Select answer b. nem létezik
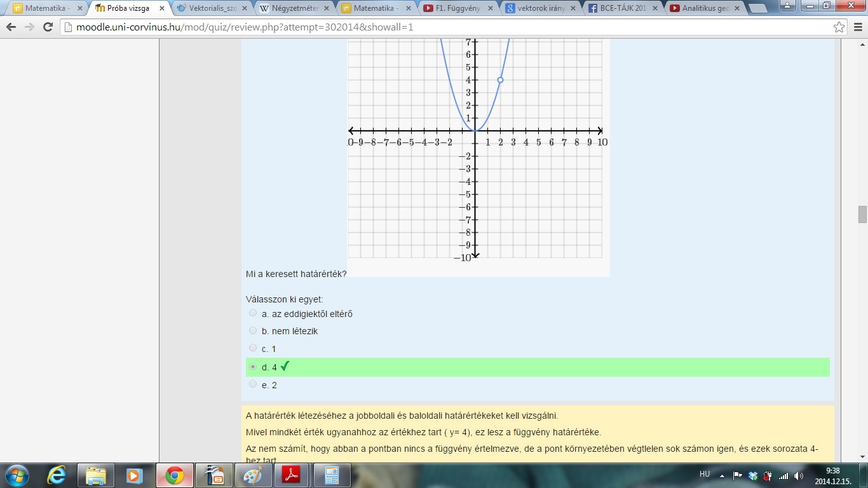 [254, 331]
